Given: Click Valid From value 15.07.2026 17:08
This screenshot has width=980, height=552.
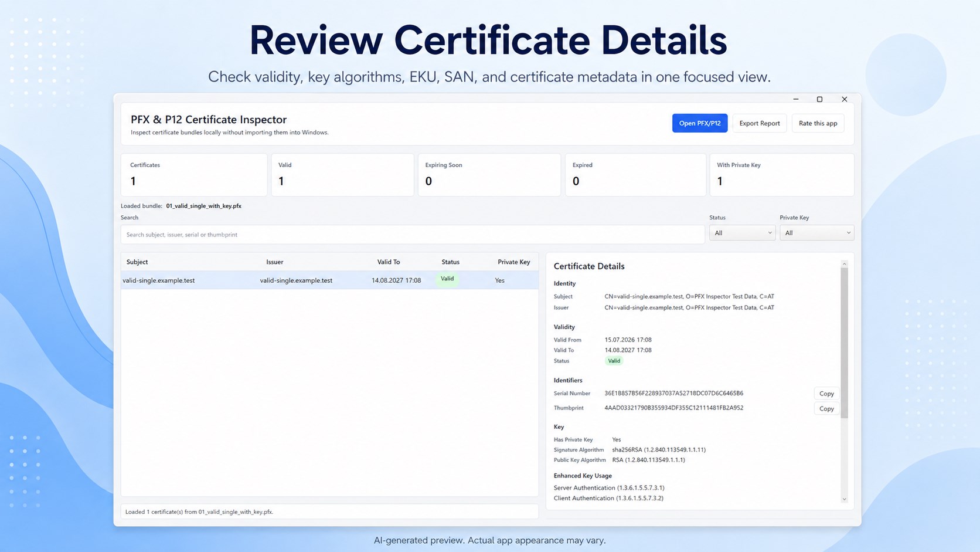Looking at the screenshot, I should pos(628,340).
